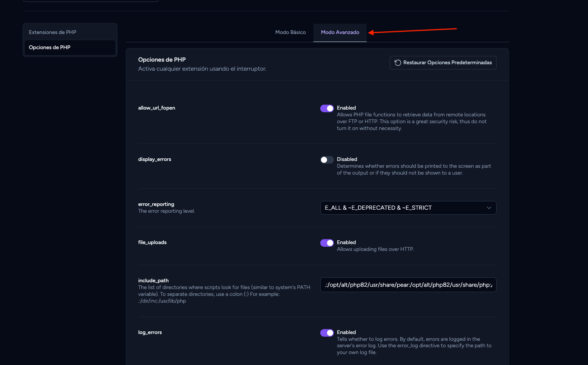The width and height of the screenshot is (588, 365).
Task: Switch to the Modo Básico tab
Action: [x=290, y=32]
